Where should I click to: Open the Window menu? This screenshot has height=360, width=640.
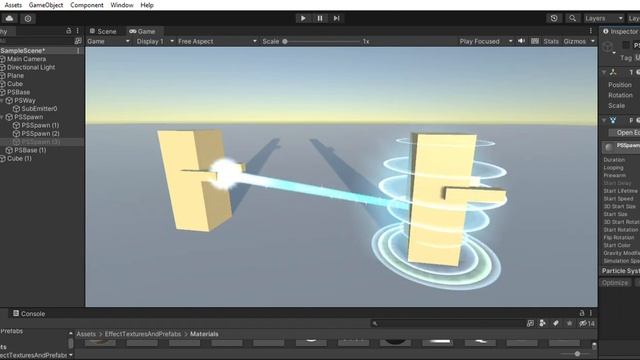tap(122, 5)
